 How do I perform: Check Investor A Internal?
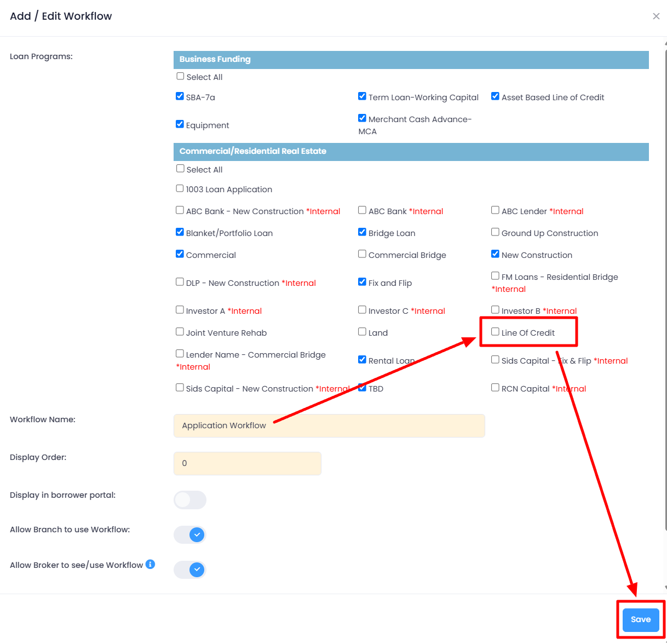tap(180, 309)
